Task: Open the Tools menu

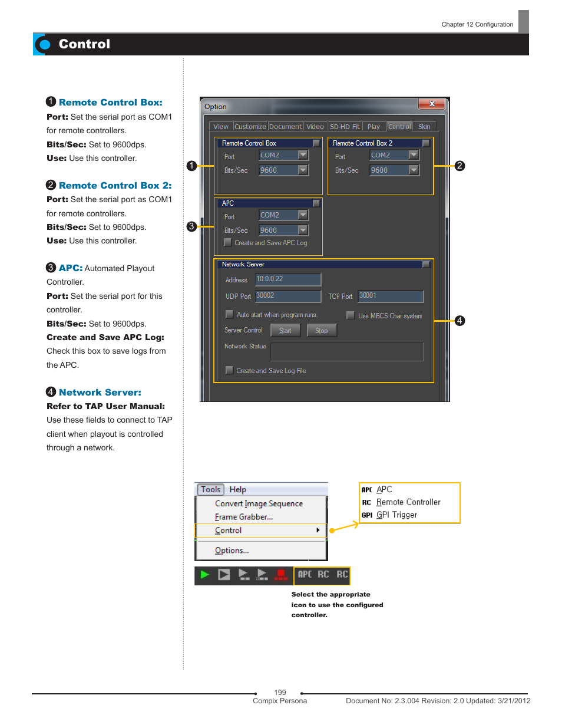Action: pos(210,489)
